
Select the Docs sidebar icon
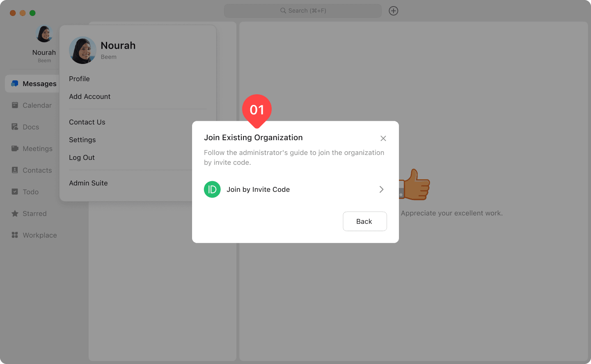15,127
